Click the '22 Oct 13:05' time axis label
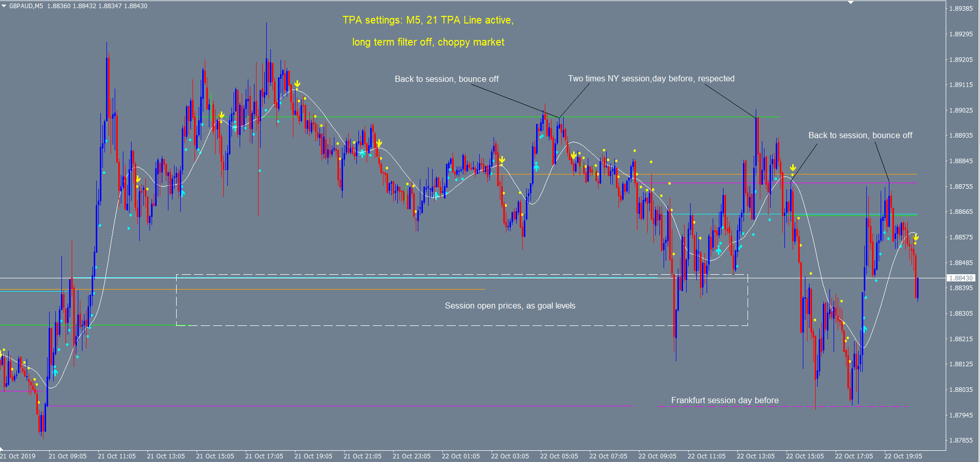 (755, 456)
